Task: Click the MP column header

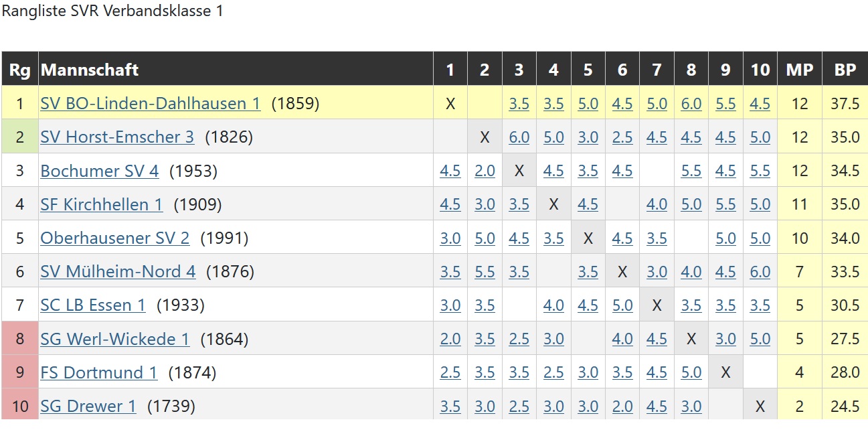Action: point(799,70)
